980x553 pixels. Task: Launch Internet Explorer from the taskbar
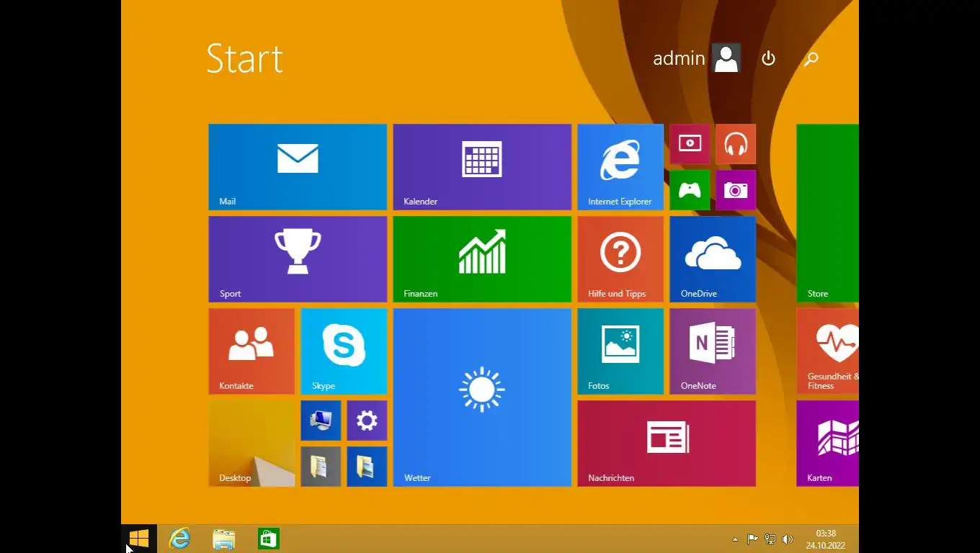click(x=179, y=539)
